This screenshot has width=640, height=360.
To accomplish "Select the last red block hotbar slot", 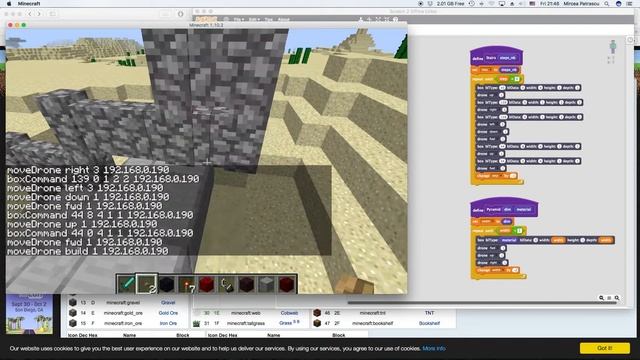I will (287, 284).
